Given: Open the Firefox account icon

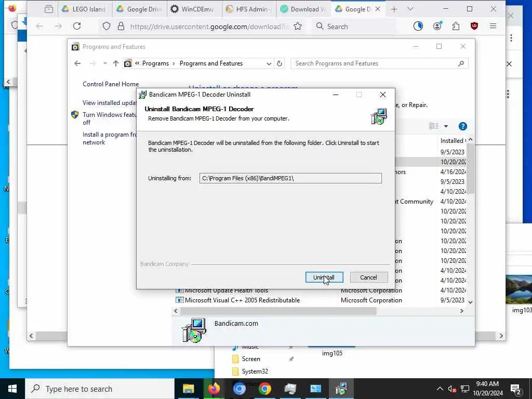Looking at the screenshot, I should [x=437, y=26].
